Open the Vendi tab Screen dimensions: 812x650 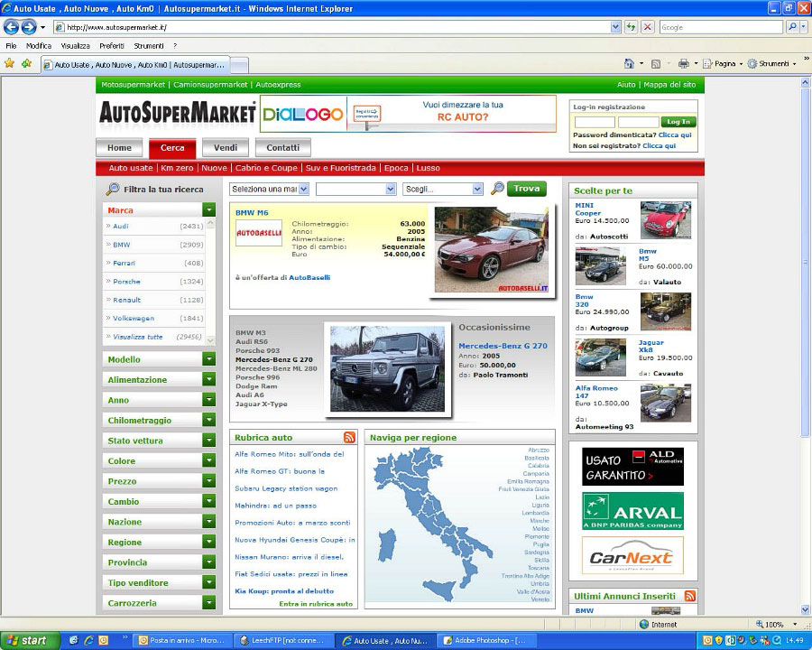pos(226,148)
